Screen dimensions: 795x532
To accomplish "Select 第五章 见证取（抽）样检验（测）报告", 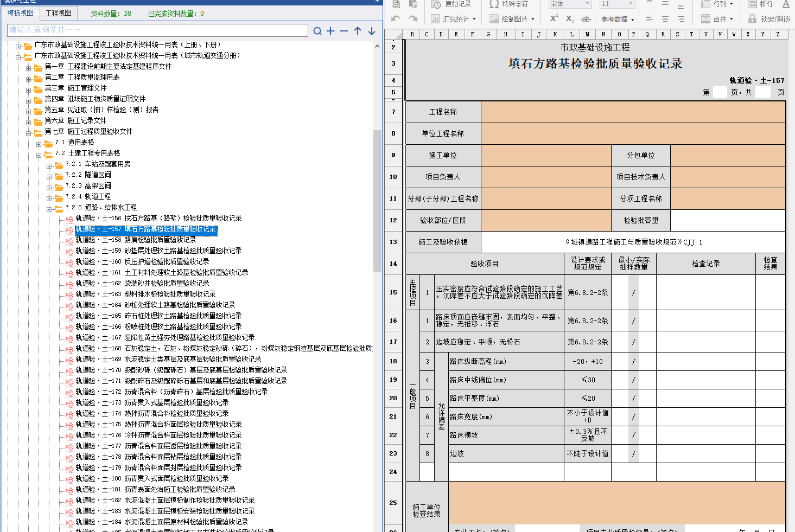I will (101, 110).
